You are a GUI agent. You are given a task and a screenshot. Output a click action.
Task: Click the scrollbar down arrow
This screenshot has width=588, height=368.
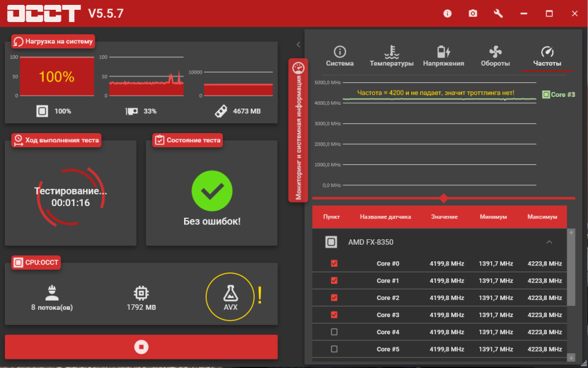point(571,358)
